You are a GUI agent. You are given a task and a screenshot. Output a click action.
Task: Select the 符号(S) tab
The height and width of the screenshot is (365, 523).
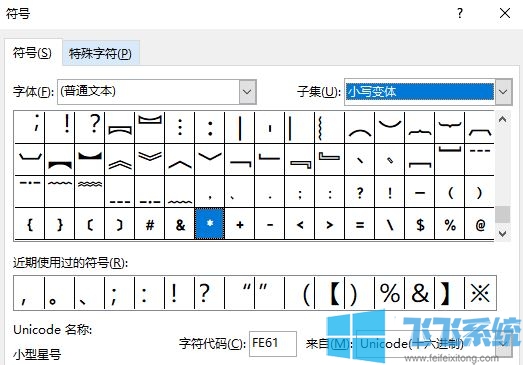32,53
